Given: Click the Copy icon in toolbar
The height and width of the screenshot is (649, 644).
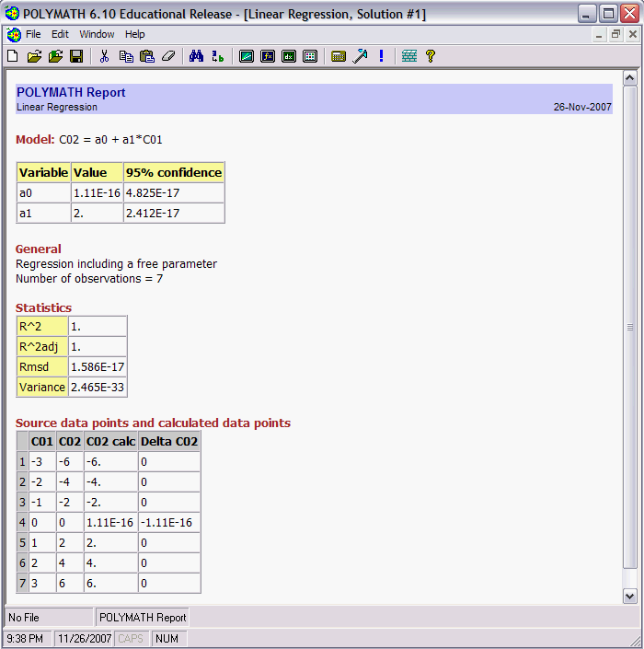Looking at the screenshot, I should [125, 56].
